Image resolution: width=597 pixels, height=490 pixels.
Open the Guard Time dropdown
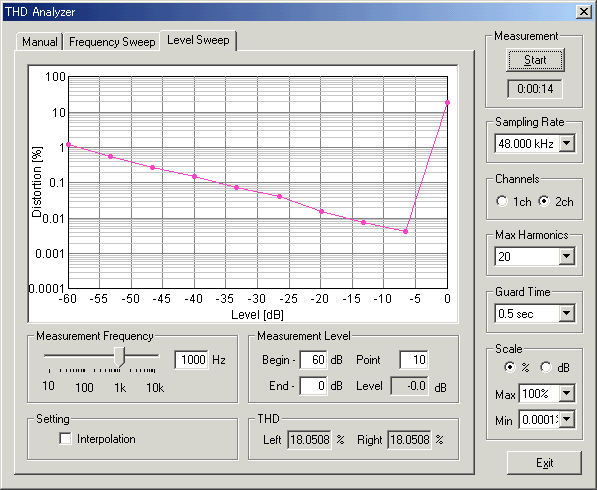[x=567, y=313]
